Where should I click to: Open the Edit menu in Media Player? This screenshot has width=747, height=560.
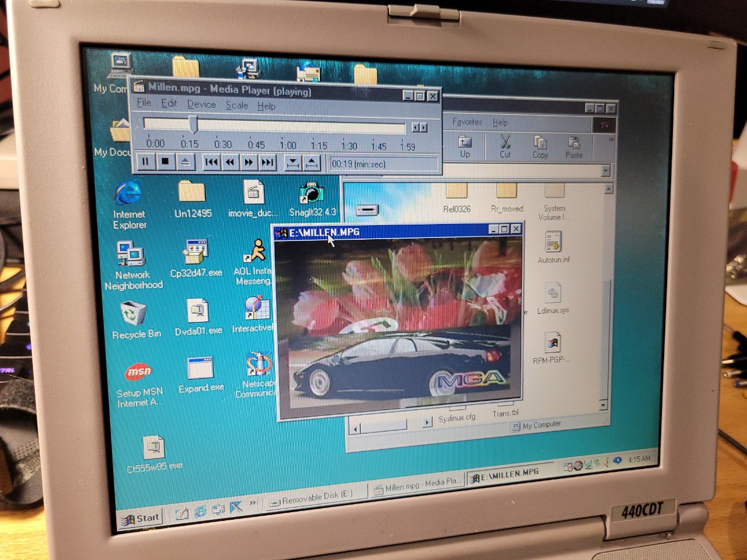point(169,103)
